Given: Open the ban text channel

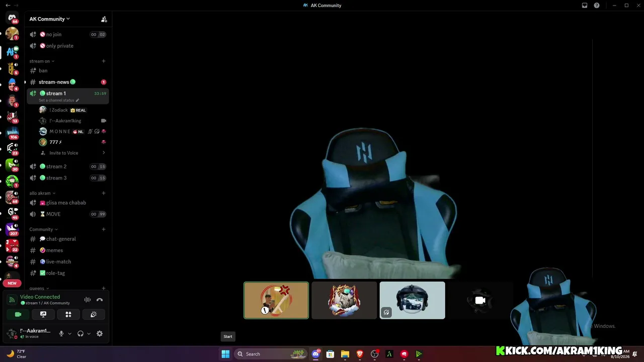Looking at the screenshot, I should click(x=68, y=71).
